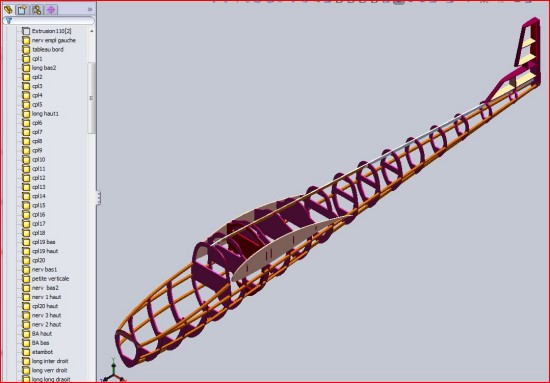This screenshot has width=550, height=383.
Task: Click the coordinate triad in viewport corner
Action: point(114,372)
